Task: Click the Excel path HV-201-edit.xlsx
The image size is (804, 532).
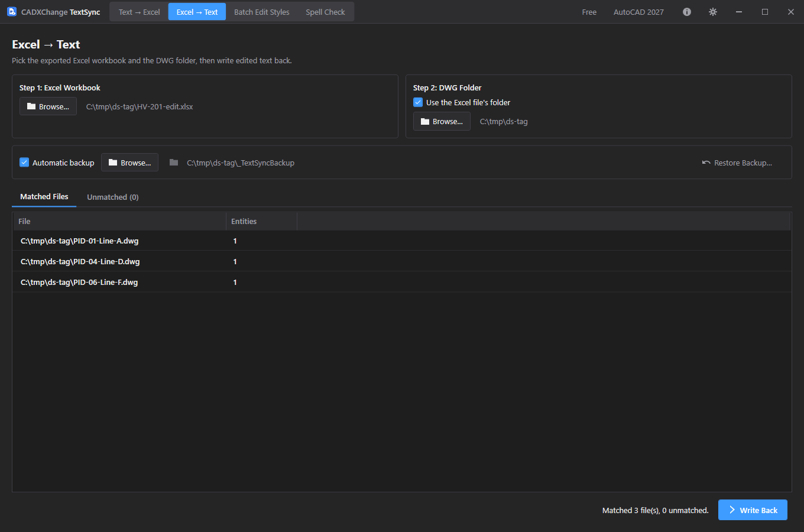Action: point(140,107)
